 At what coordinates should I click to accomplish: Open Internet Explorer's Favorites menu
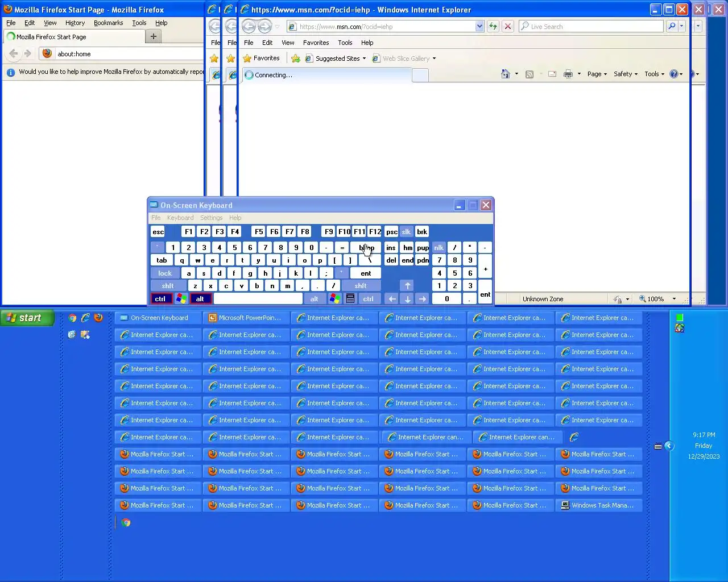tap(316, 43)
